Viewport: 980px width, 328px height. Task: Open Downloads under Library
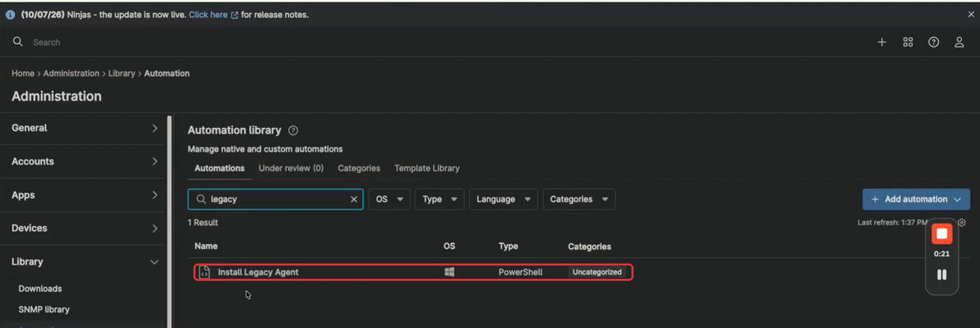[x=40, y=289]
